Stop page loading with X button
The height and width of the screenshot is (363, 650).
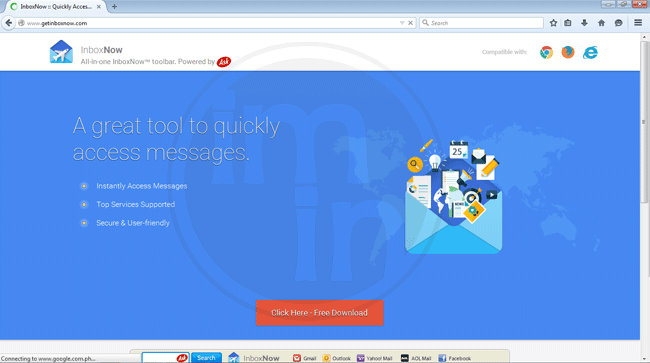click(x=410, y=23)
